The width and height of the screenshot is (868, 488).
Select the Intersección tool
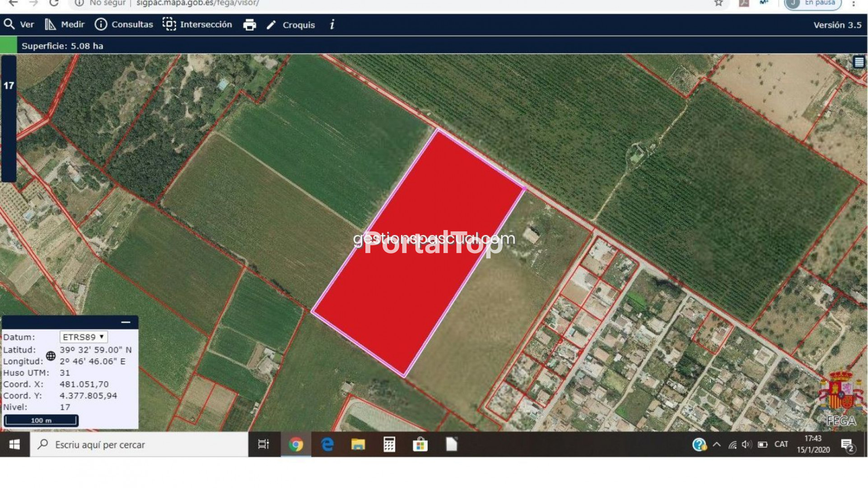click(x=197, y=24)
